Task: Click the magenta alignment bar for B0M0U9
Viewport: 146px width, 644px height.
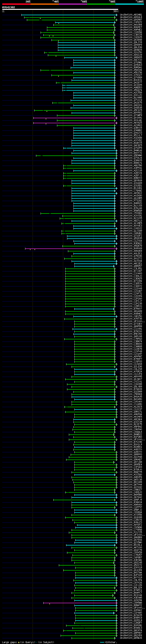Action: point(71,249)
